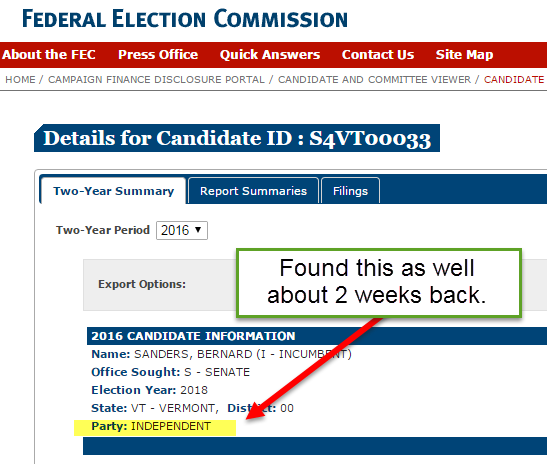This screenshot has height=464, width=547.
Task: Select the Two-Year Summary tab
Action: point(113,191)
